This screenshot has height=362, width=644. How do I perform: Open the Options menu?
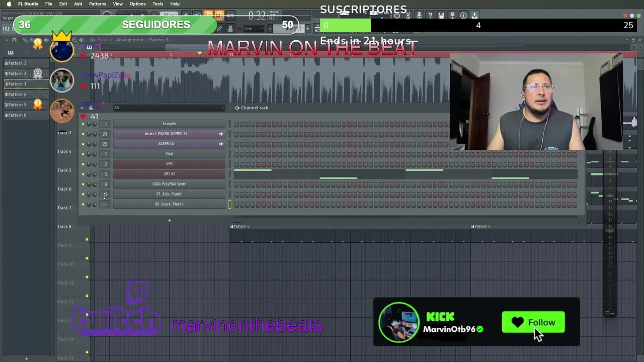(x=137, y=4)
